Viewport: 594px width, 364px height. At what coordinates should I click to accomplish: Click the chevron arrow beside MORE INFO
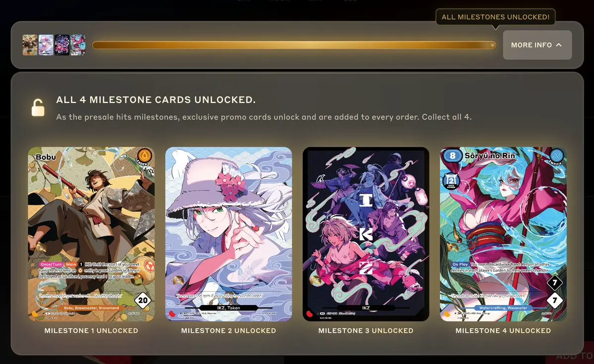(559, 45)
